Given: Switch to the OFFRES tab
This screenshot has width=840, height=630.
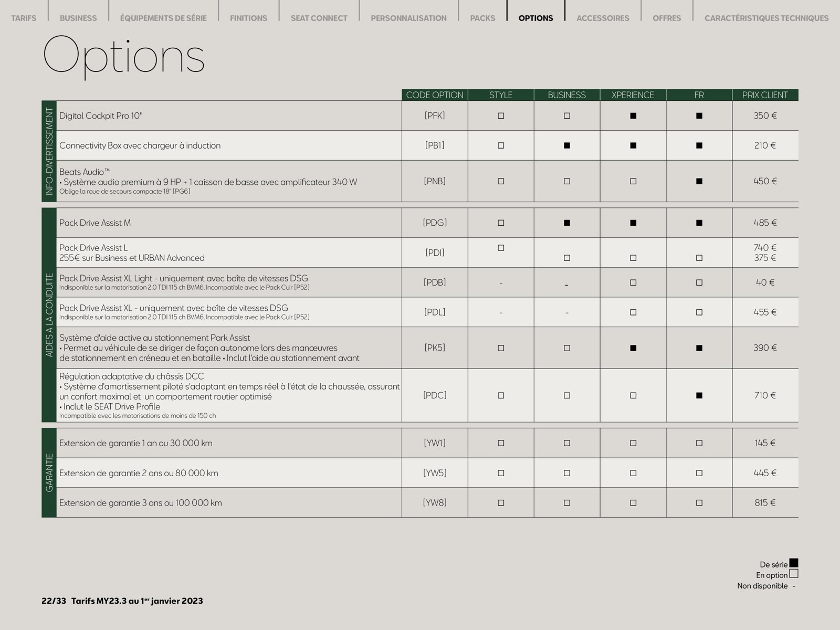Looking at the screenshot, I should pos(667,18).
